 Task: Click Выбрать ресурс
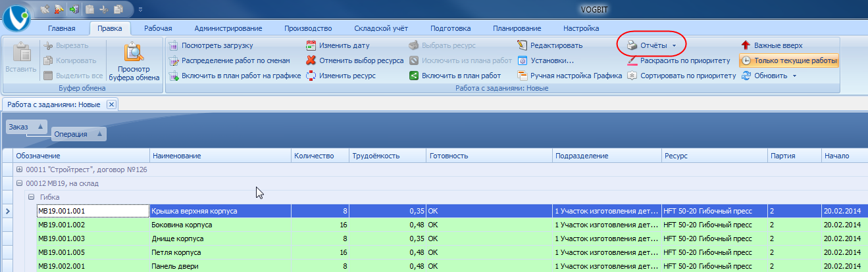tap(442, 45)
